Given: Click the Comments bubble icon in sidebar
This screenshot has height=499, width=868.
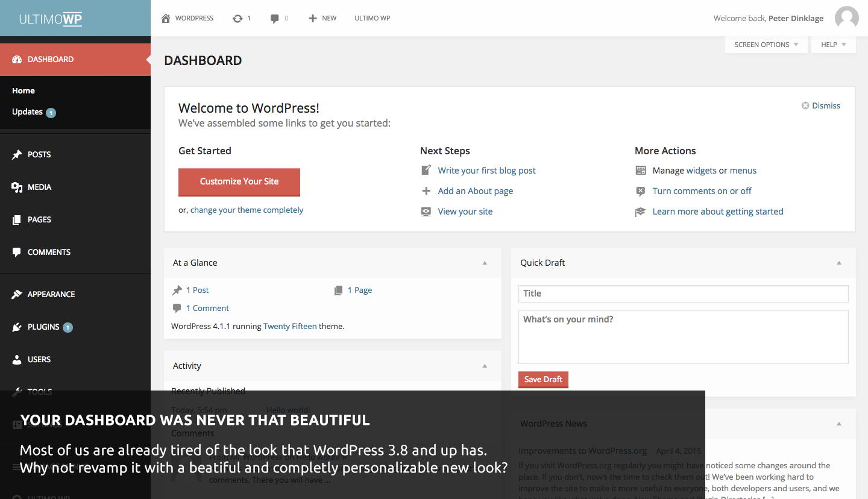Looking at the screenshot, I should (17, 253).
